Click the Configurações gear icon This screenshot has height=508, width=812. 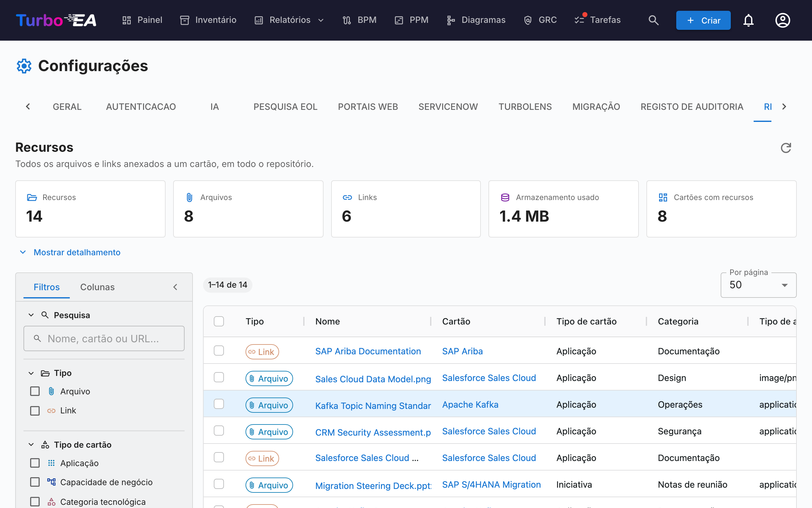tap(24, 66)
